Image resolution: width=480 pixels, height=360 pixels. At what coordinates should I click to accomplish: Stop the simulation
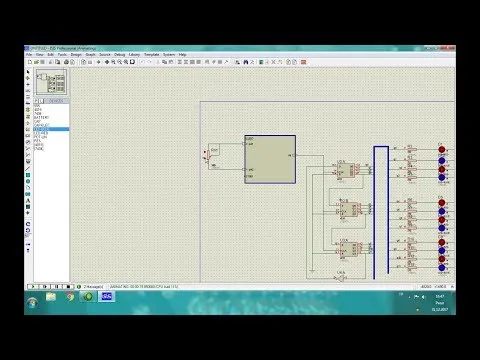point(68,286)
